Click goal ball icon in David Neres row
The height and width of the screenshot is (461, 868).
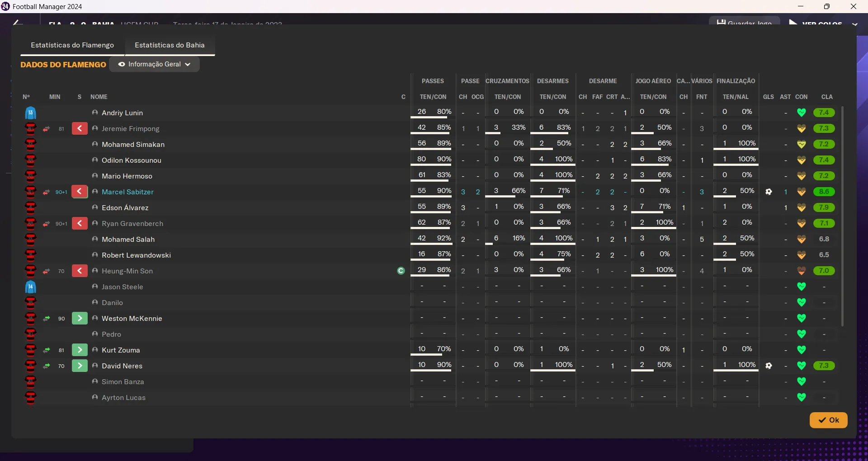pyautogui.click(x=769, y=366)
